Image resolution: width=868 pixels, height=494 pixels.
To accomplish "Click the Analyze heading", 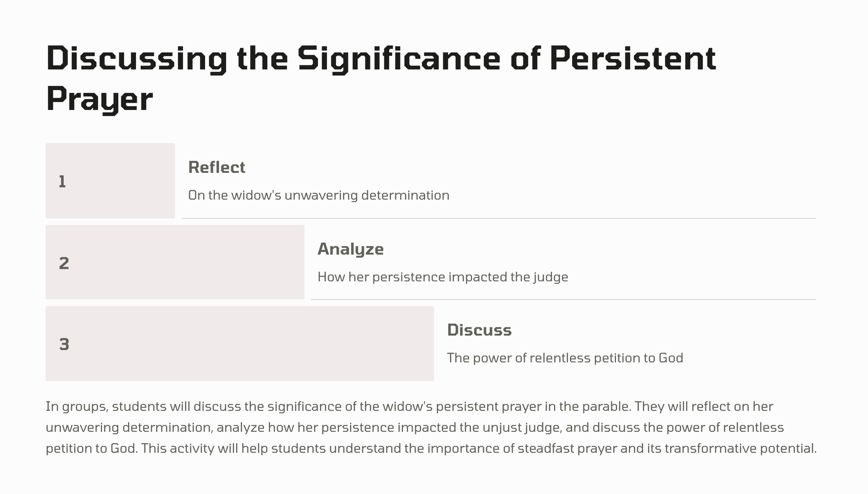I will 351,249.
